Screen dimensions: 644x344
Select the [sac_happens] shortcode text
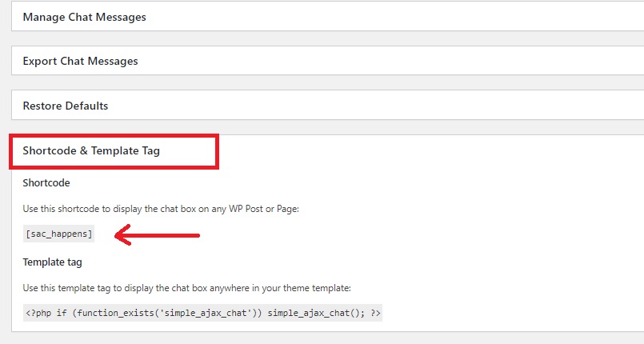[x=58, y=234]
